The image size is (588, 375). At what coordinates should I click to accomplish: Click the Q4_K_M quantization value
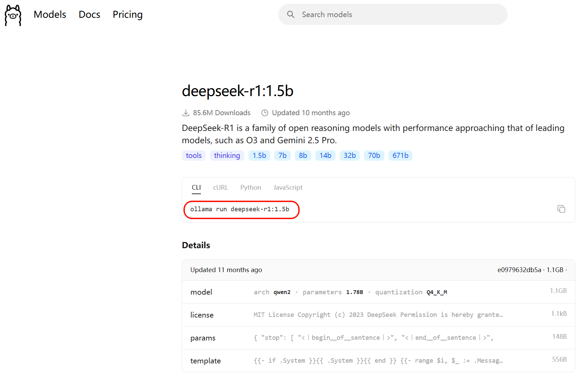pos(437,292)
